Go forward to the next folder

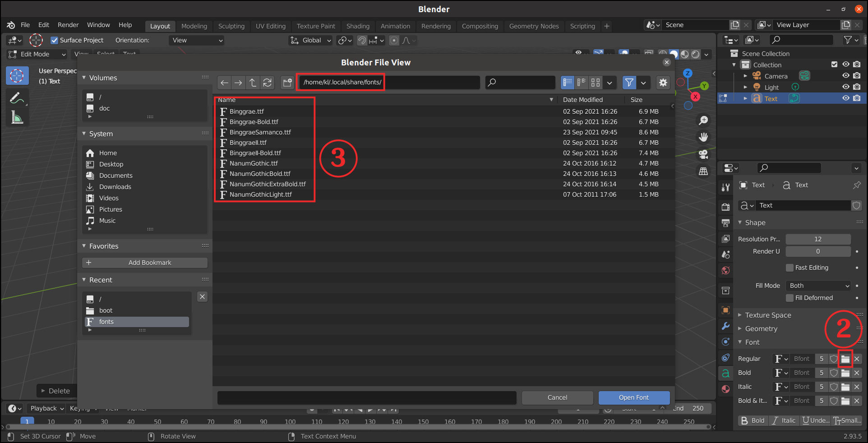[x=238, y=83]
